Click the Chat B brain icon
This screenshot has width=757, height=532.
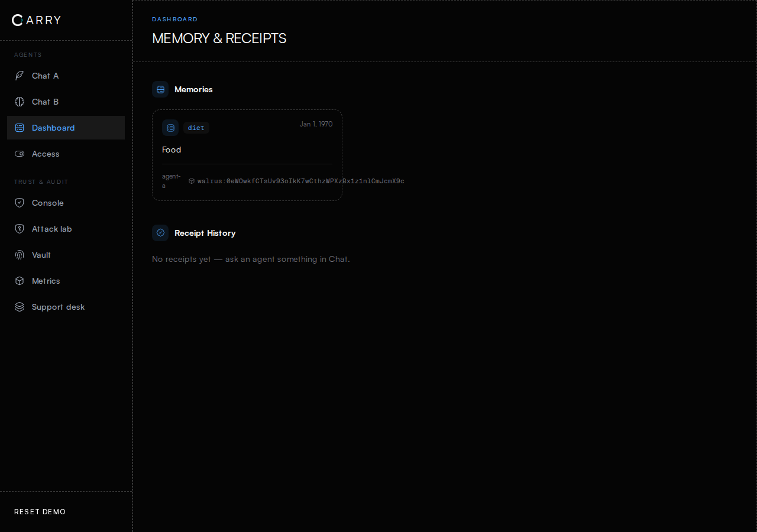(20, 102)
